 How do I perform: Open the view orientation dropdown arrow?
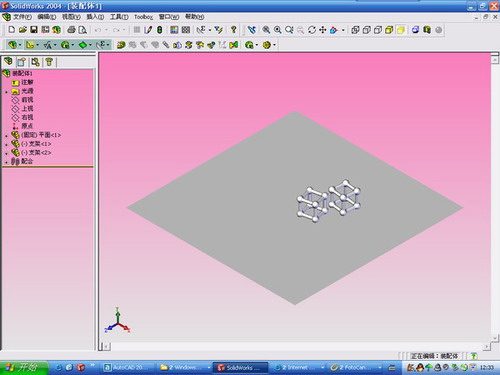(x=343, y=30)
